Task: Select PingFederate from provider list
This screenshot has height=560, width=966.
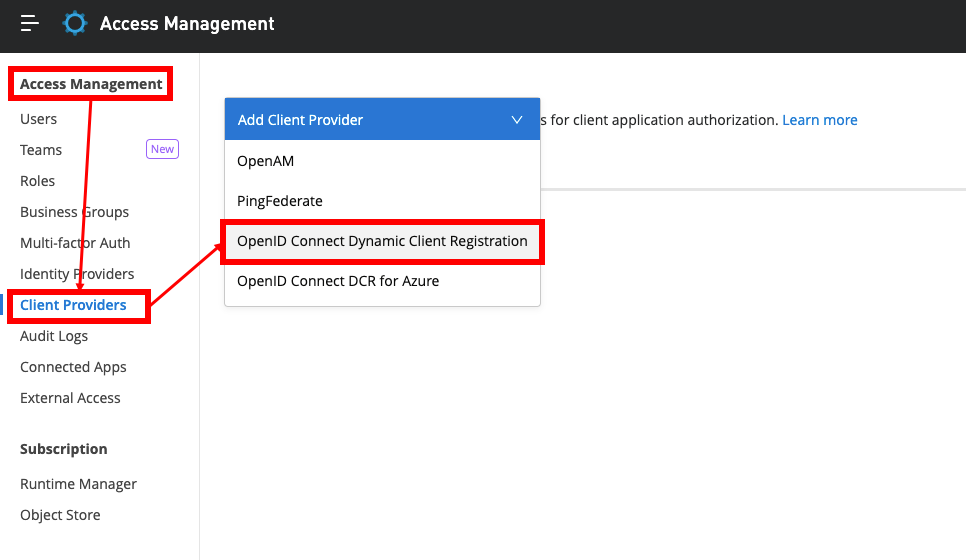Action: click(x=280, y=201)
